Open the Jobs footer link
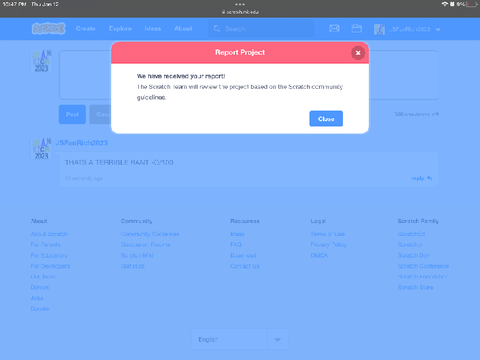 click(37, 298)
